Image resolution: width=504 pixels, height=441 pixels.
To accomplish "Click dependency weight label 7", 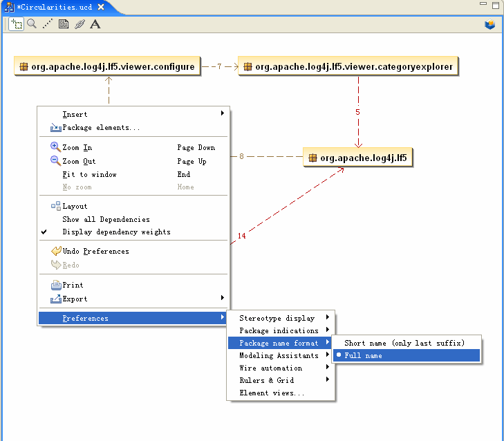I will [x=219, y=66].
